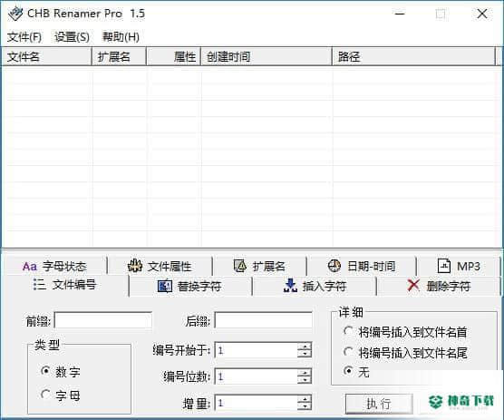
Task: Sort by the 文件名 column header
Action: pos(46,57)
